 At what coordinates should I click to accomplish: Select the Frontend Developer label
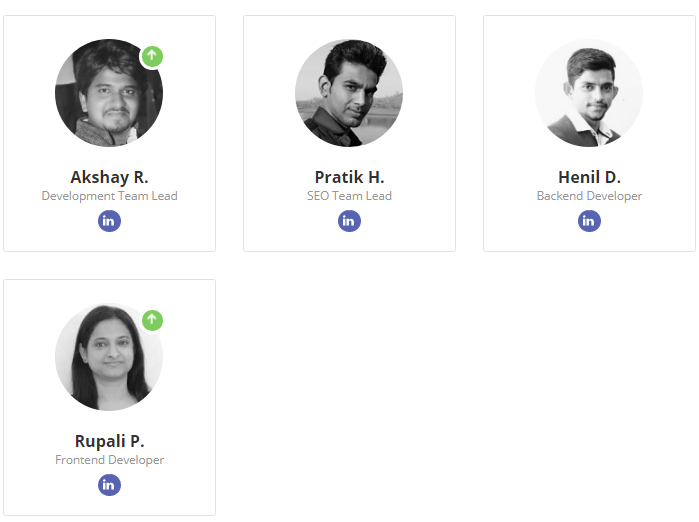tap(109, 460)
